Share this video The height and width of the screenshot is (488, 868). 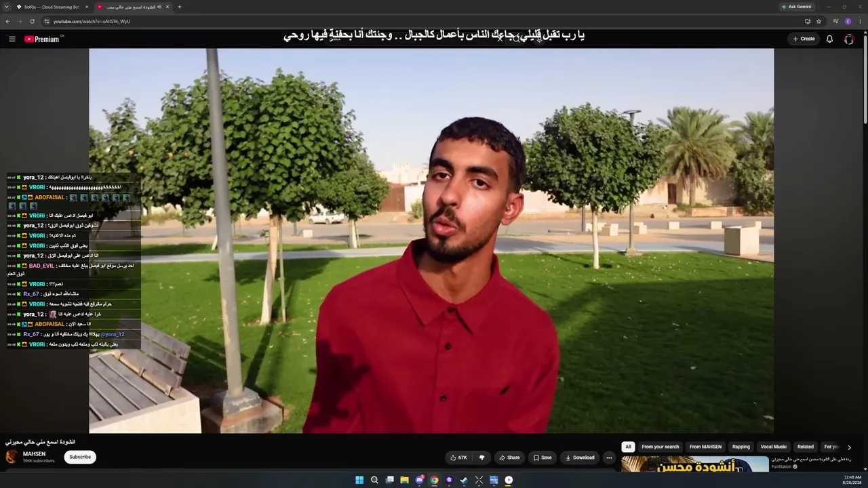509,457
